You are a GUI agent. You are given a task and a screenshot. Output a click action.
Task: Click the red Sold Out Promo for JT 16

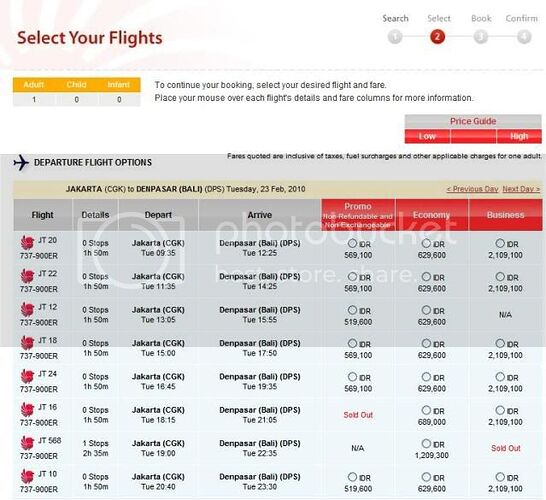coord(358,415)
